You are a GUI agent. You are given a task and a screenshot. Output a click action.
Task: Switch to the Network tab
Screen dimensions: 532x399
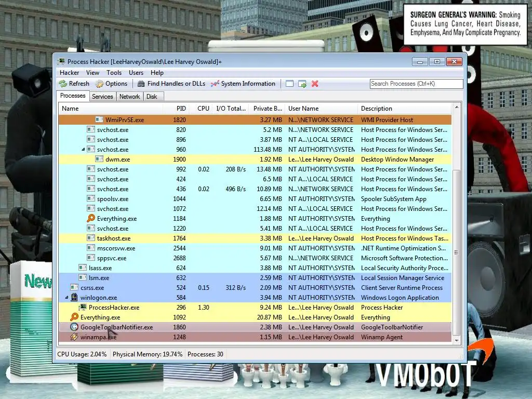pos(129,96)
